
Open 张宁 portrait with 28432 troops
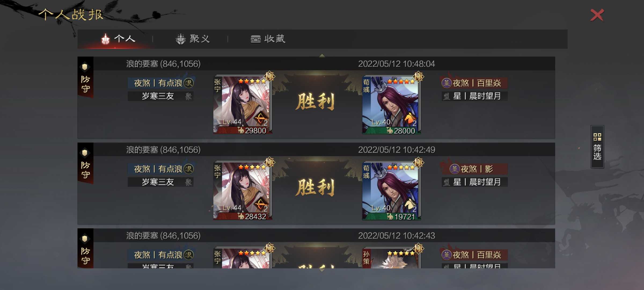(243, 191)
